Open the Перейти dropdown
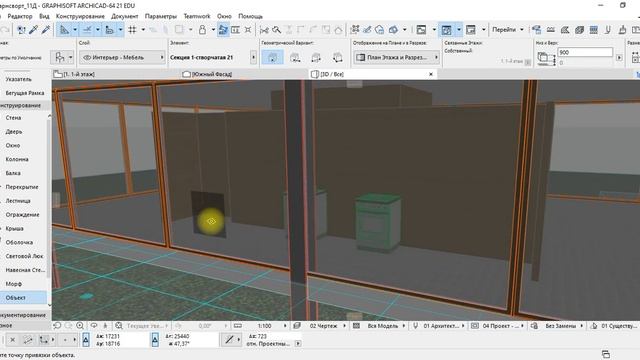The height and width of the screenshot is (360, 640). pyautogui.click(x=507, y=30)
